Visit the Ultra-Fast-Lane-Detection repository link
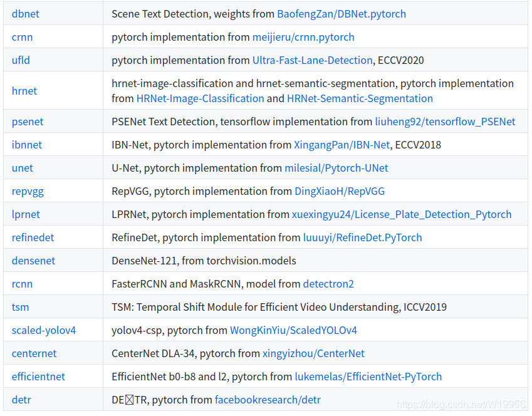This screenshot has height=416, width=532. (x=313, y=60)
